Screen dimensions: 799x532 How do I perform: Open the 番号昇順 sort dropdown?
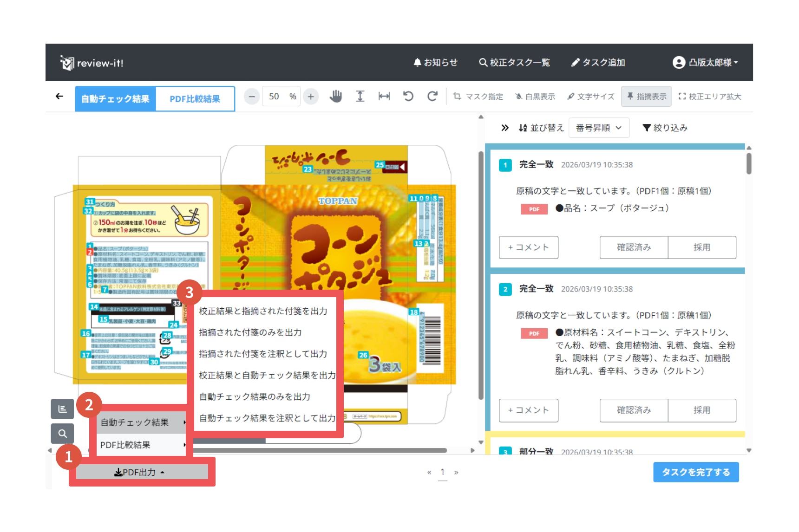point(598,128)
